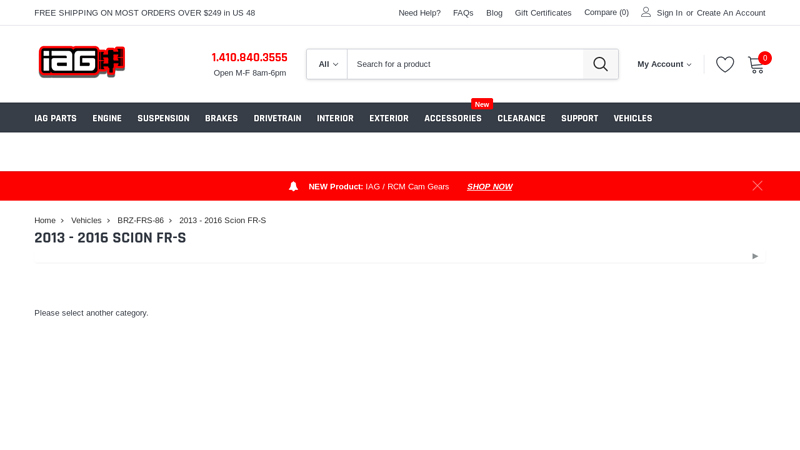Open the Gift Certificates link
This screenshot has height=450, width=800.
click(543, 13)
